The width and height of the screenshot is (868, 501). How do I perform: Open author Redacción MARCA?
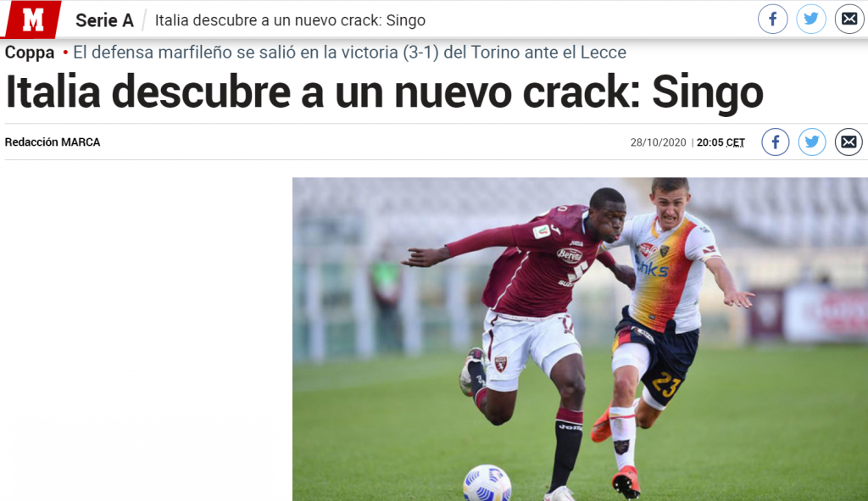tap(53, 142)
